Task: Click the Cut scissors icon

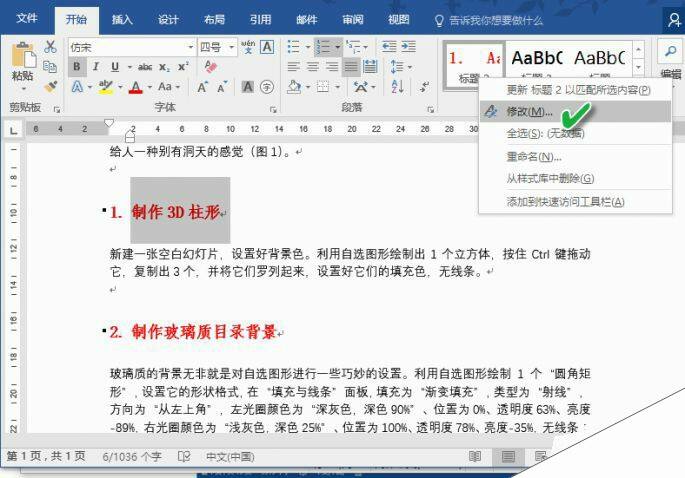Action: (50, 47)
